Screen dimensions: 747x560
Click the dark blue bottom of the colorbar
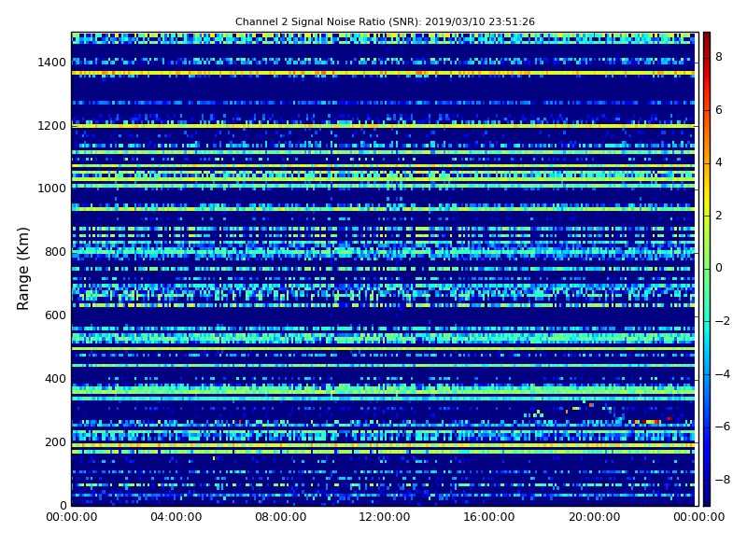click(x=707, y=499)
